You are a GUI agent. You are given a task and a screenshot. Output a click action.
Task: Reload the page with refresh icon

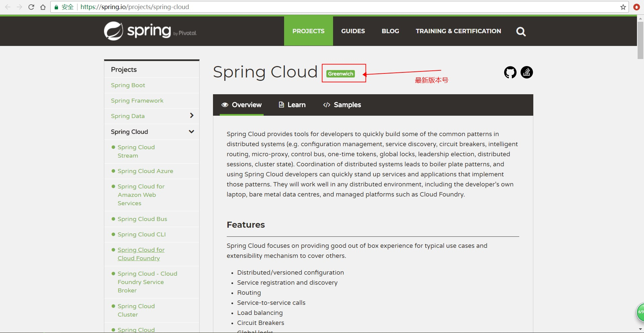tap(31, 7)
